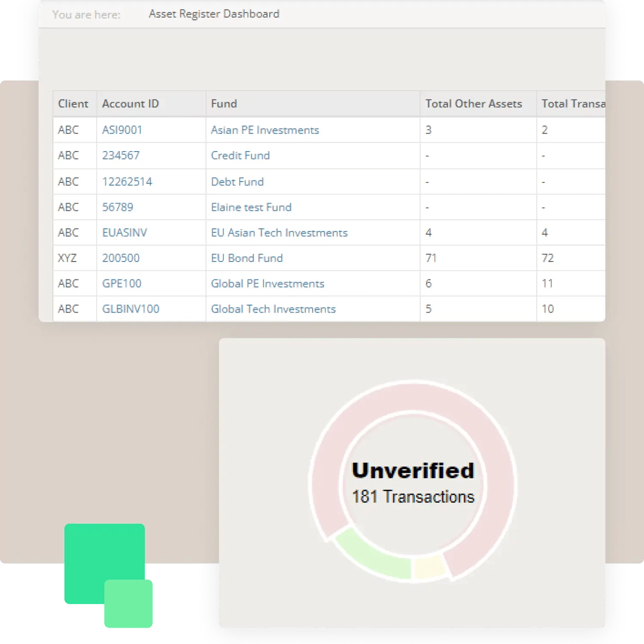This screenshot has width=644, height=644.
Task: Open account 56789 link
Action: coord(118,207)
